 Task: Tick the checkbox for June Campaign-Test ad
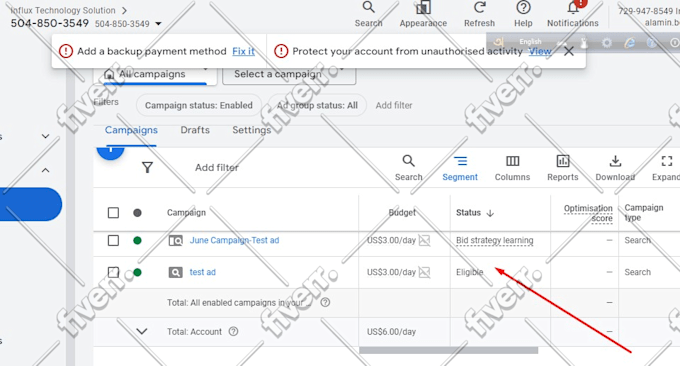click(x=113, y=240)
